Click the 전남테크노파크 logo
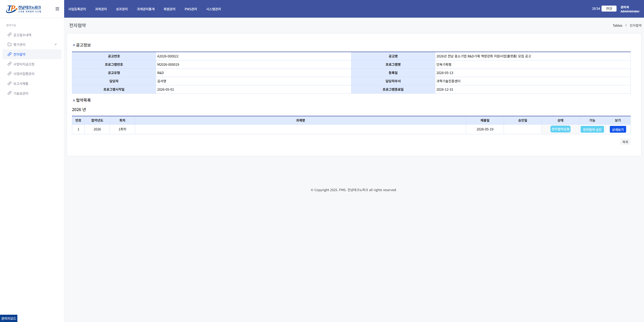 click(24, 9)
